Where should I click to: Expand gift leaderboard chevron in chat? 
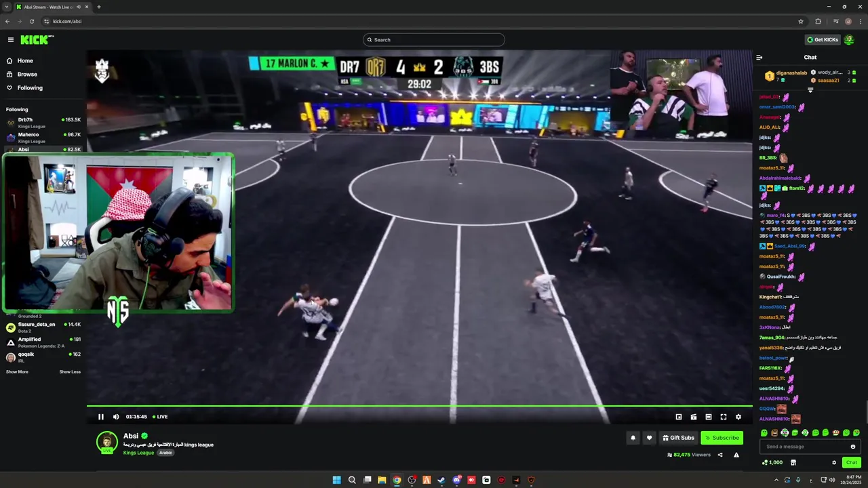click(x=810, y=90)
